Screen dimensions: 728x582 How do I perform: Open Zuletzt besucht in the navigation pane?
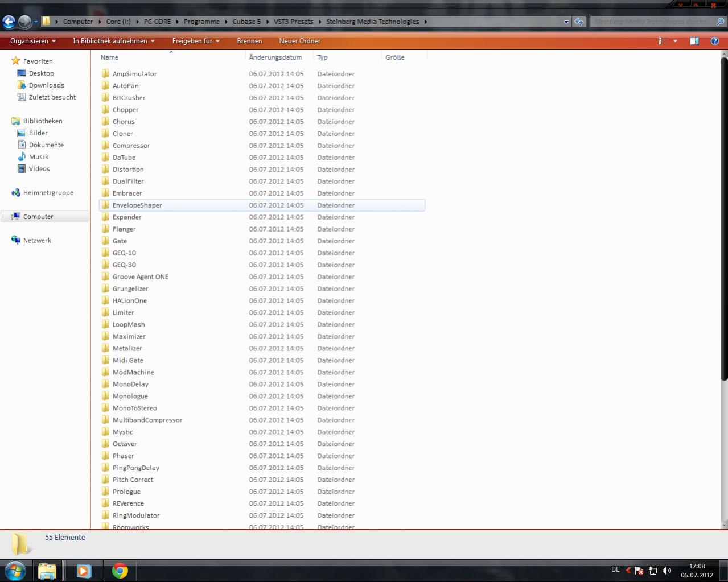coord(52,97)
